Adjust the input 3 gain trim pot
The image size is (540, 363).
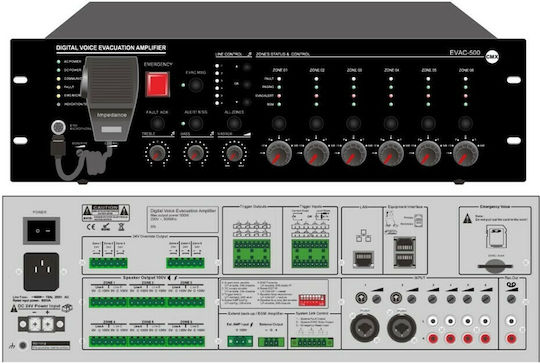pos(432,299)
